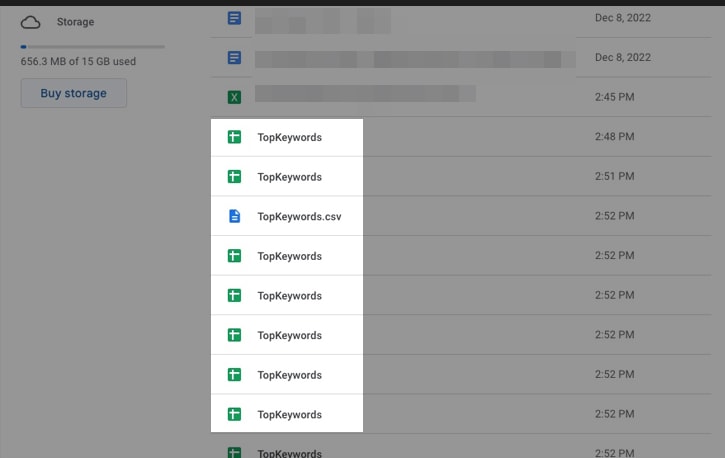Click the green Excel file icon
The image size is (725, 458).
[x=234, y=97]
